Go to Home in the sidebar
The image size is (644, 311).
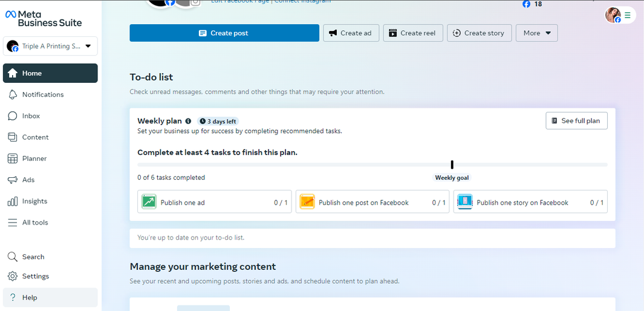pos(50,73)
